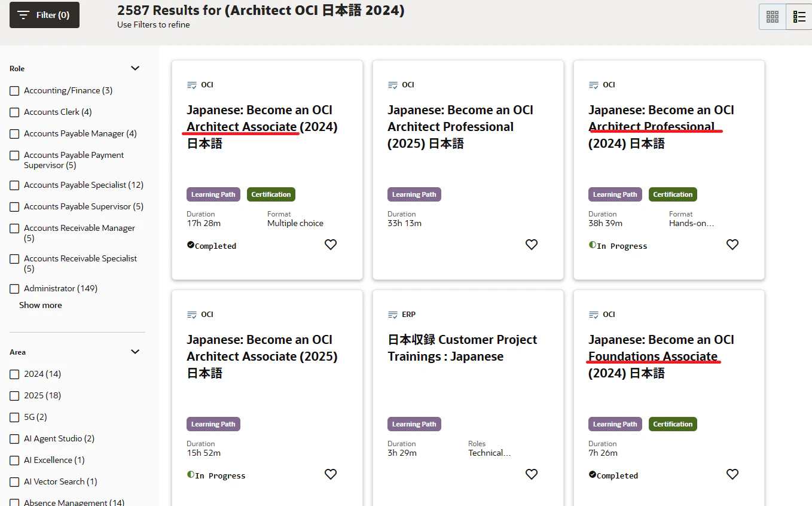Click Completed checkmark icon on Foundations Associate (2024)

coord(593,474)
